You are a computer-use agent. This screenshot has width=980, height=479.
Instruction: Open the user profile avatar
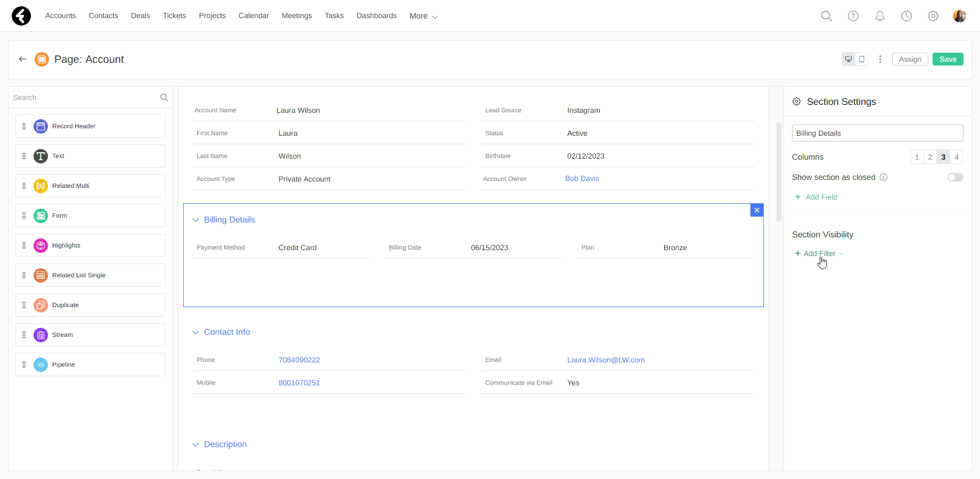pyautogui.click(x=960, y=16)
